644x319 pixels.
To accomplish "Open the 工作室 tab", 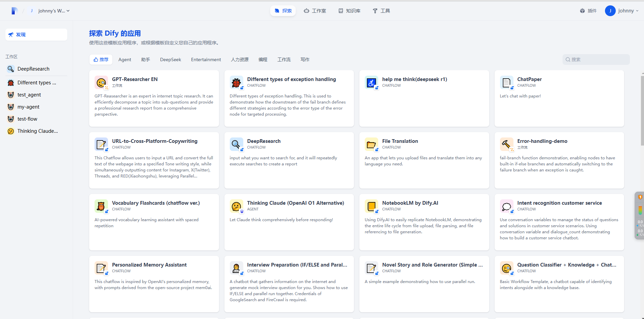I will [315, 11].
